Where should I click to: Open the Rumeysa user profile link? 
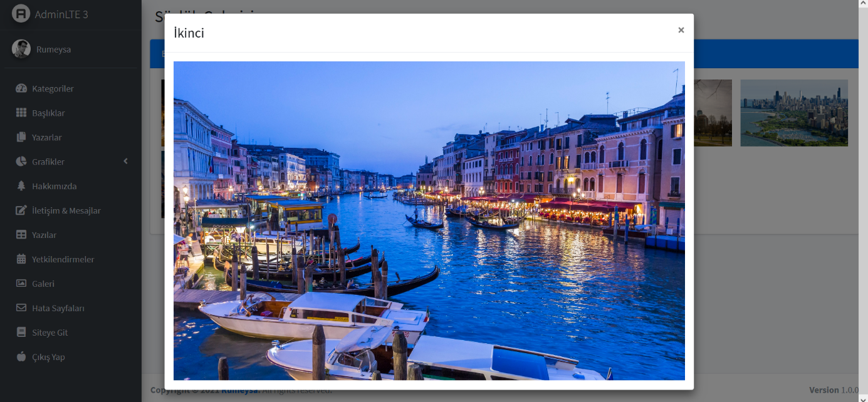pyautogui.click(x=53, y=49)
